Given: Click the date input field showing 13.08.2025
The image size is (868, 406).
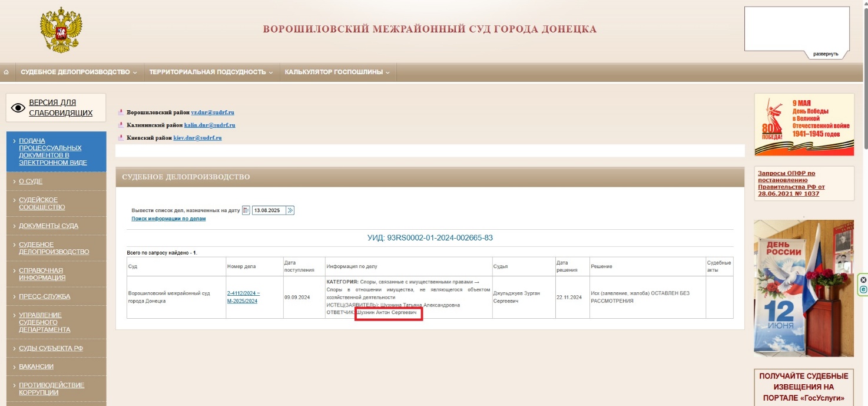Looking at the screenshot, I should click(x=269, y=210).
